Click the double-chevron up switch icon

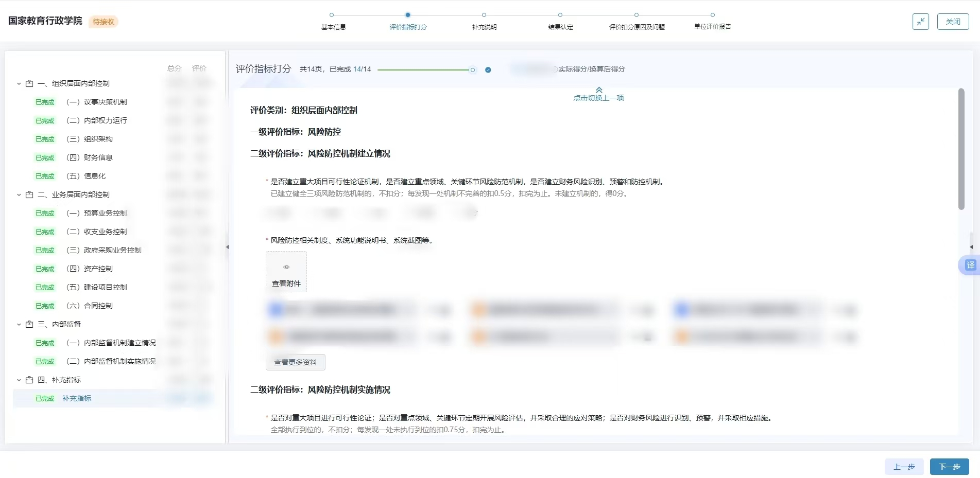click(599, 90)
